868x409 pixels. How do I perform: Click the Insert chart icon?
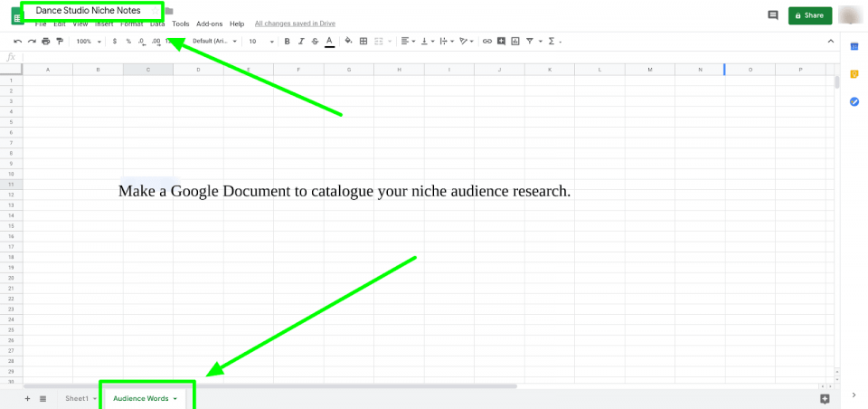(x=514, y=42)
